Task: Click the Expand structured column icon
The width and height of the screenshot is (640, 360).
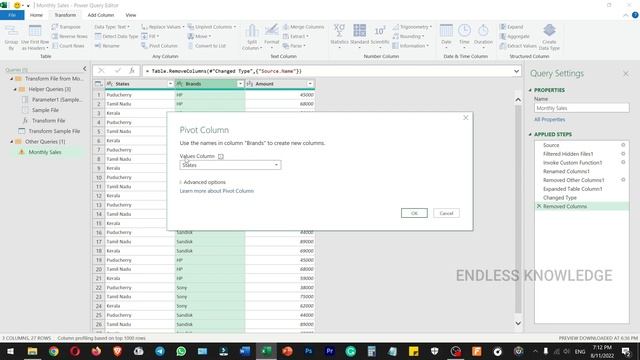Action: 503,27
